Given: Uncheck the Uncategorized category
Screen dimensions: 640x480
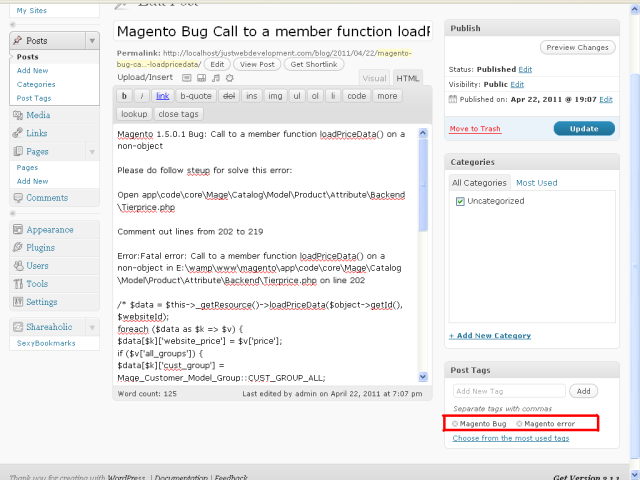Looking at the screenshot, I should coord(460,201).
